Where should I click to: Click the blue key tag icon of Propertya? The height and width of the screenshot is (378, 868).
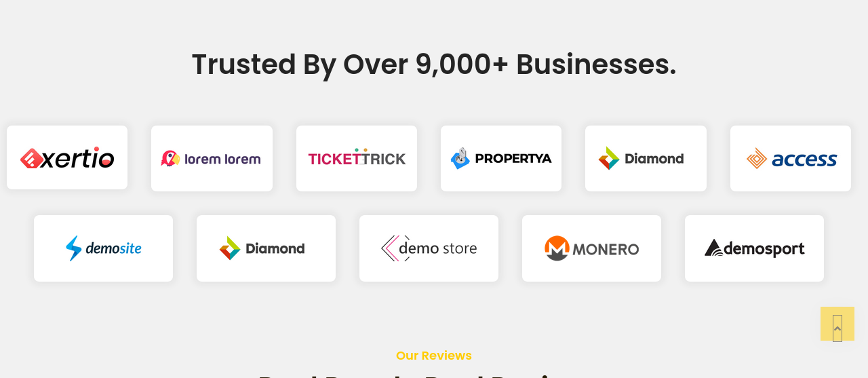tap(460, 158)
